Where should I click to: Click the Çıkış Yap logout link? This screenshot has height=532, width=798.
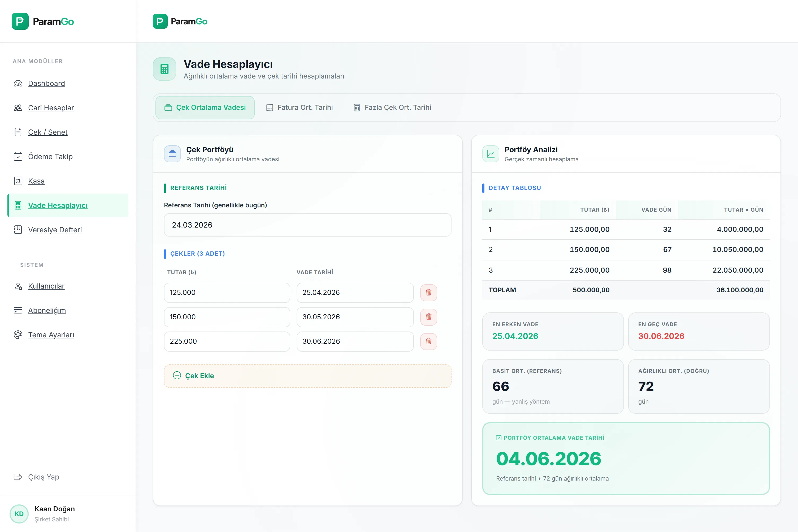pos(43,477)
